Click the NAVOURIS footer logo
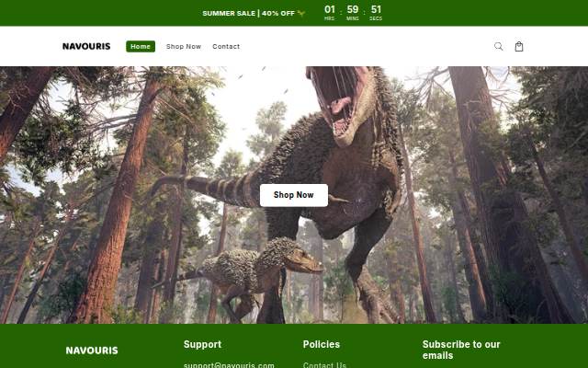Viewport: 588px width, 368px height. tap(92, 351)
